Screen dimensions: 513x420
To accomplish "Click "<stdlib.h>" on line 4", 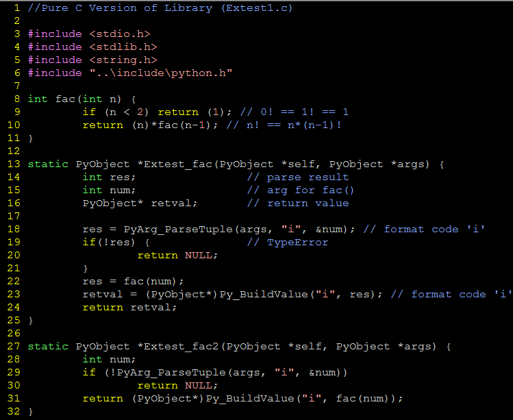I will click(x=123, y=47).
